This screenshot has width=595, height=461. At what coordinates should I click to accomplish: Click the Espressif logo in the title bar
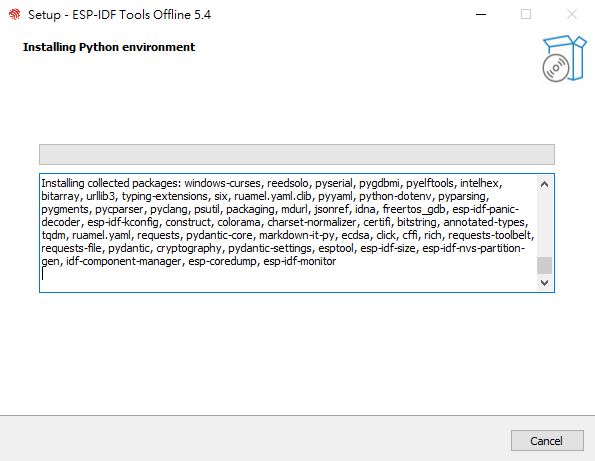click(x=14, y=14)
